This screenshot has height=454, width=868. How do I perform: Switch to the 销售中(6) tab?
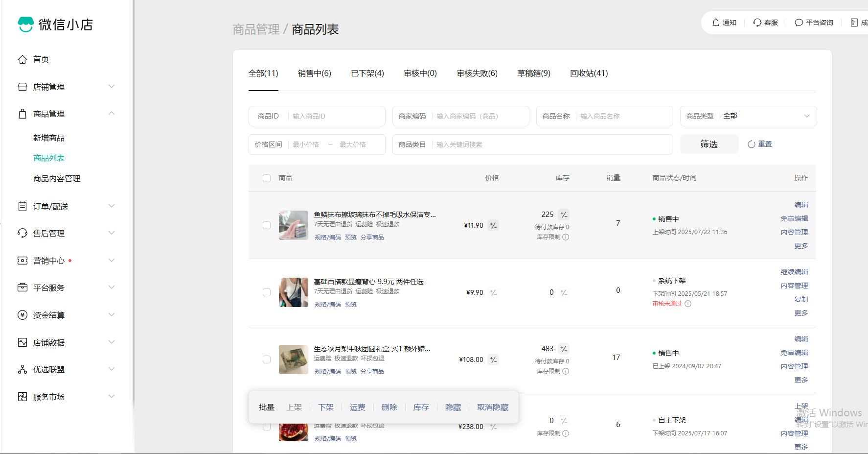coord(314,73)
